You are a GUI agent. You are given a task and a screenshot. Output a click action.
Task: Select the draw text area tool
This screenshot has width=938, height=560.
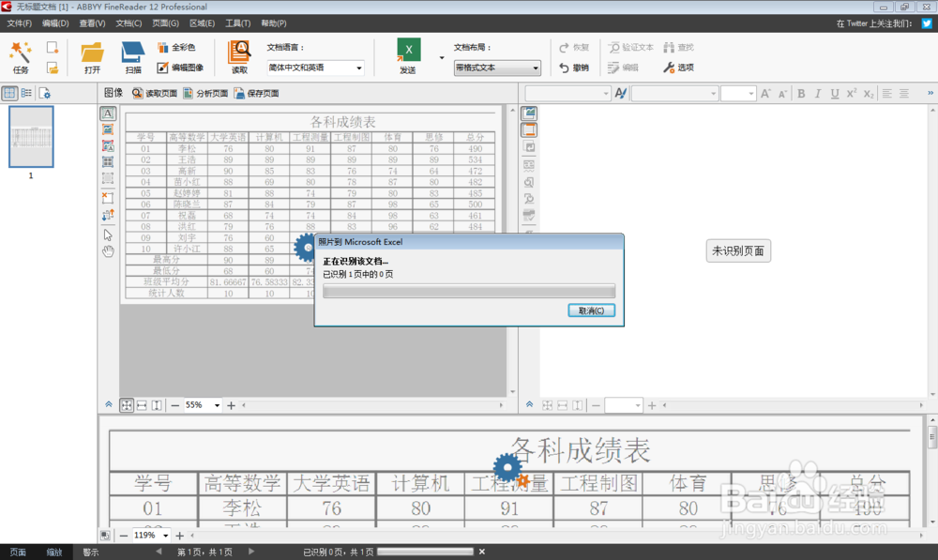108,114
